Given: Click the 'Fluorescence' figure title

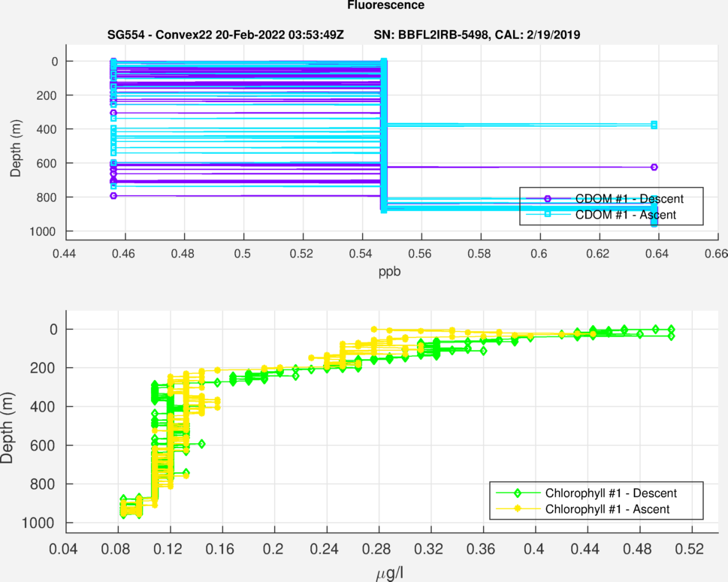Looking at the screenshot, I should tap(386, 5).
